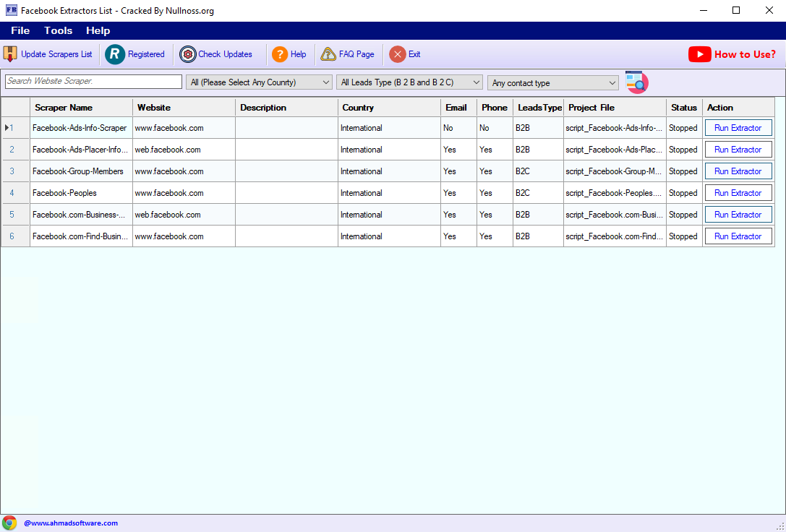The image size is (786, 532).
Task: Select row header number 5
Action: point(15,215)
